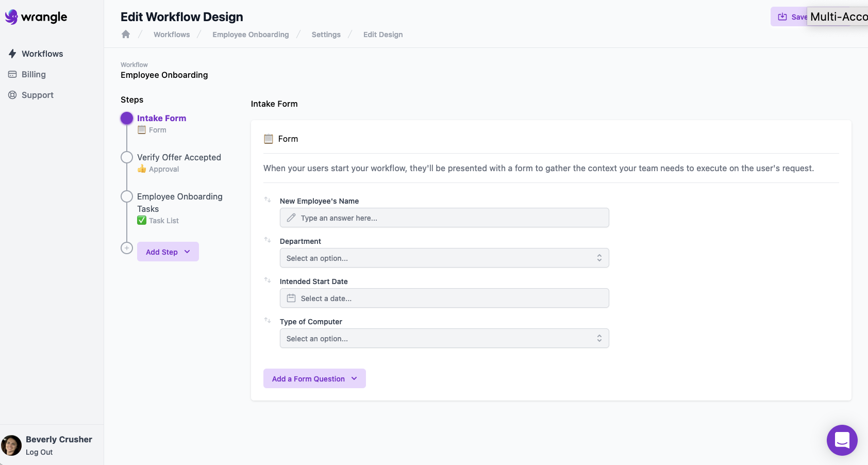Click the thumbs-up Approval icon
The image size is (868, 465).
142,169
